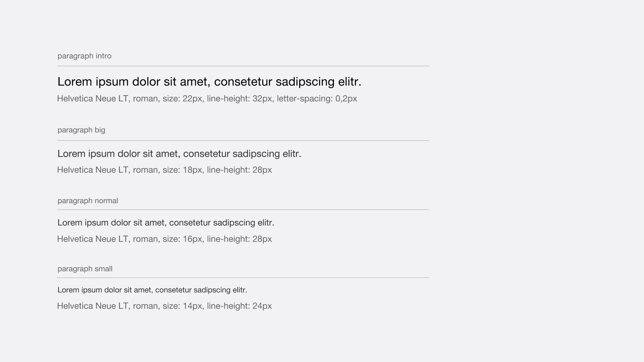Screen dimensions: 644x362
Task: Click the divider under "paragraph normal"
Action: 243,210
